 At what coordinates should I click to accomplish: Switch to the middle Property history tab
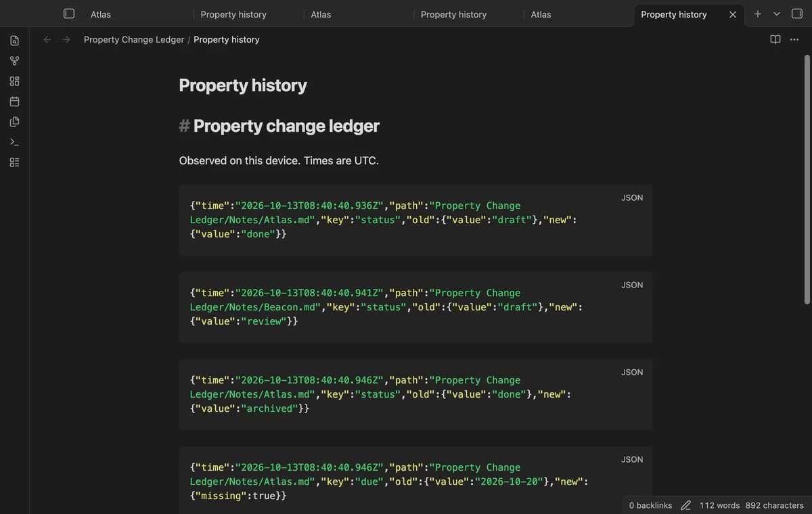coord(453,14)
